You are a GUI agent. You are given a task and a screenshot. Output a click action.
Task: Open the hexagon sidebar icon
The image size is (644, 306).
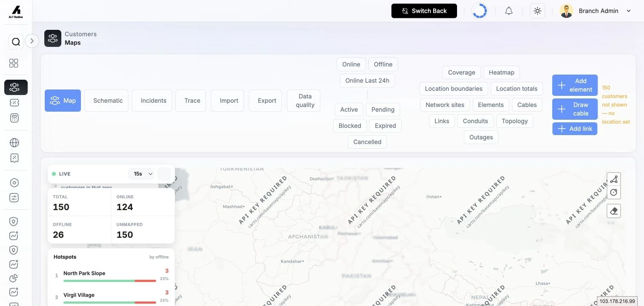click(x=14, y=182)
